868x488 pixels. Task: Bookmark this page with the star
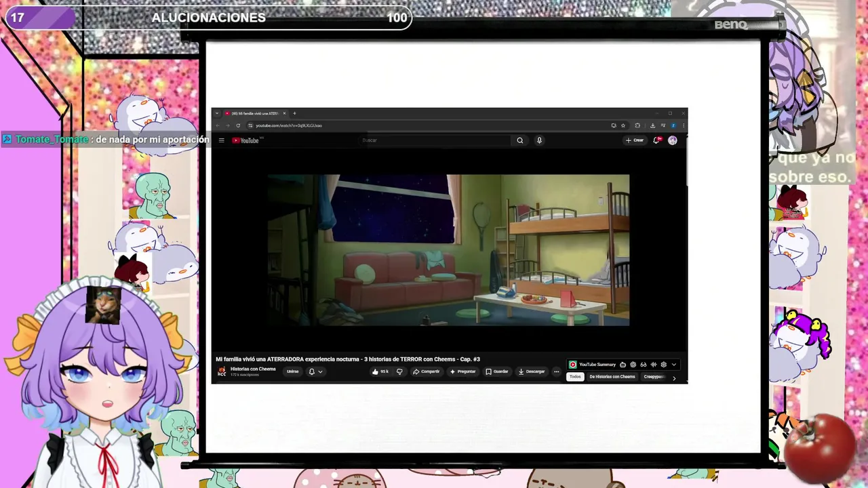(x=623, y=125)
